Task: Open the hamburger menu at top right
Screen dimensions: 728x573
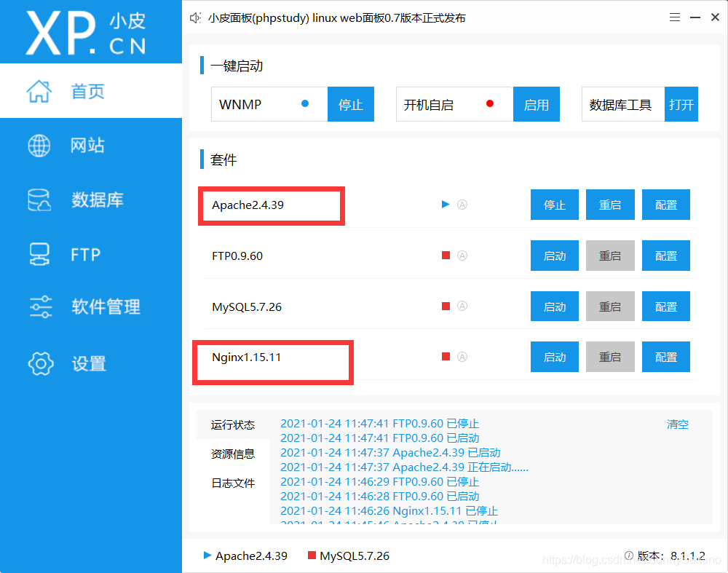Action: click(675, 17)
